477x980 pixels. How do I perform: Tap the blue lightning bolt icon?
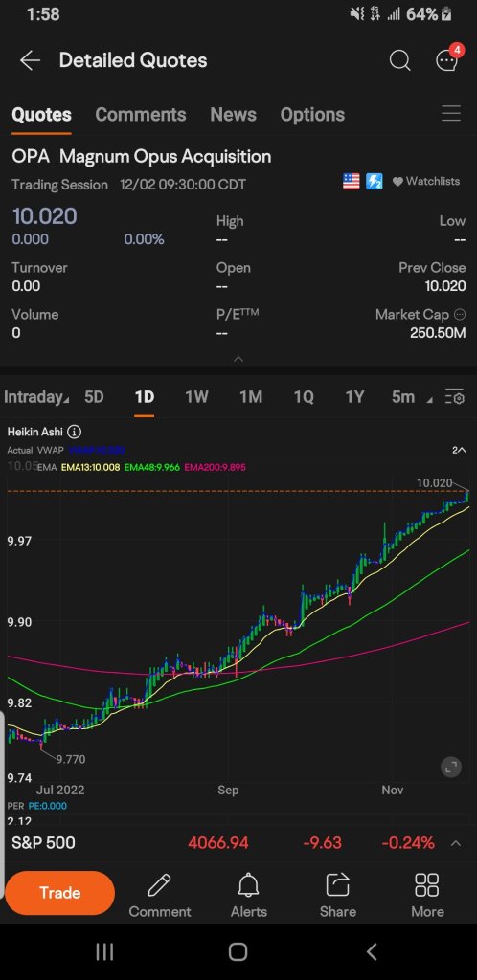tap(374, 182)
